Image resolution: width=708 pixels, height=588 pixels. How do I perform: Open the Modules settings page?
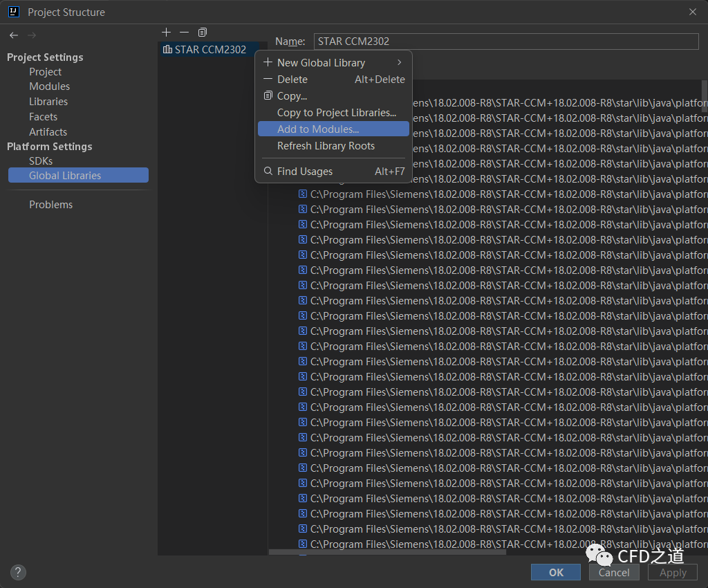(x=49, y=86)
